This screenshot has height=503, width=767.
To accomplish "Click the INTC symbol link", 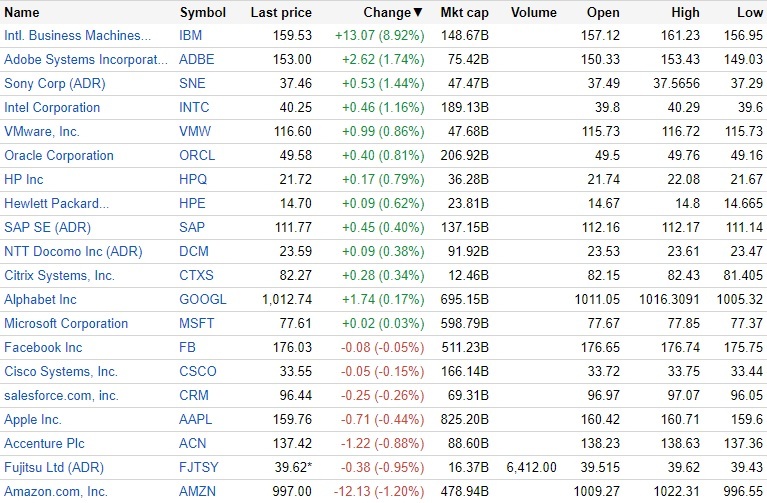I will (x=195, y=107).
